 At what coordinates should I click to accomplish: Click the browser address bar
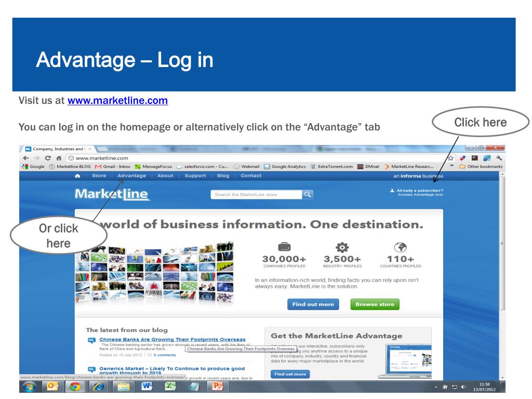256,158
